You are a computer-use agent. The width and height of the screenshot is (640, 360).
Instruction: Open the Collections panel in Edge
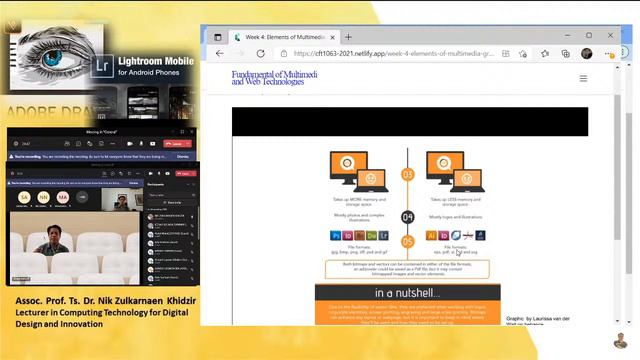(566, 53)
